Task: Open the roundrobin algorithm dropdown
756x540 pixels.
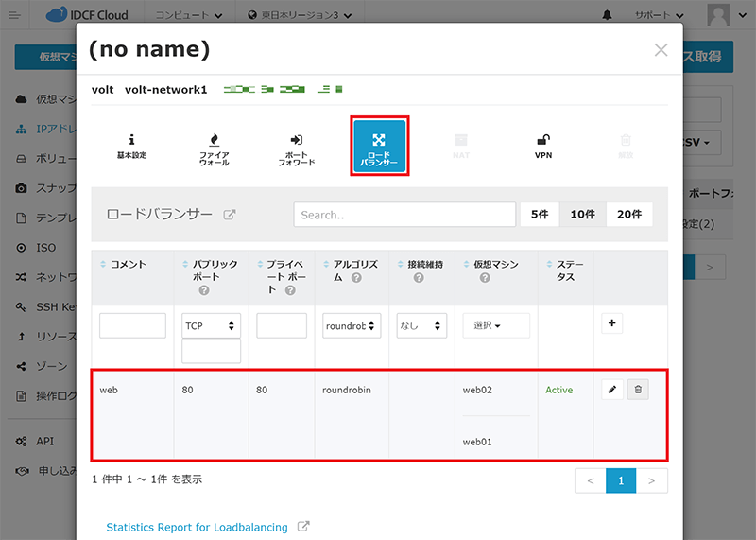Action: (352, 325)
